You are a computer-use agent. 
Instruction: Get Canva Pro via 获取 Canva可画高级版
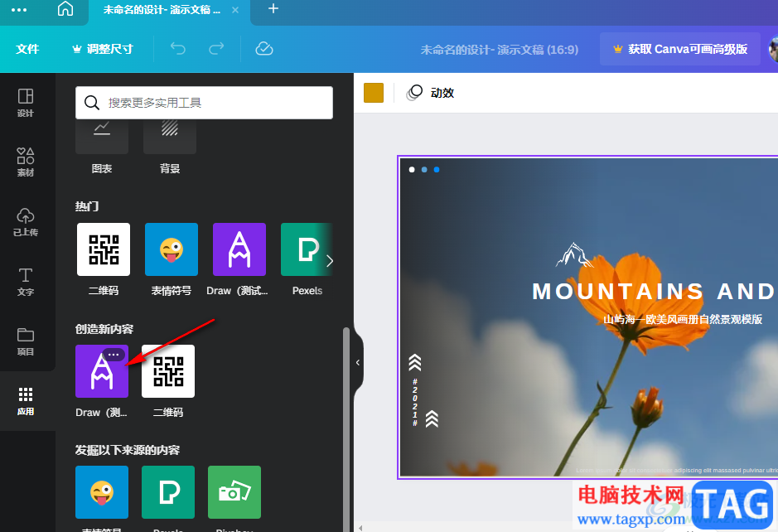680,49
